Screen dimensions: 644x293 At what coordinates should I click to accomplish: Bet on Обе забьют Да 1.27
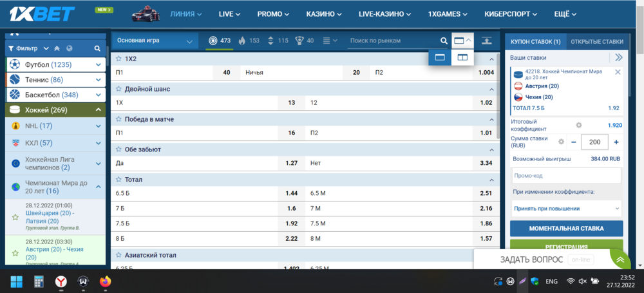click(291, 163)
